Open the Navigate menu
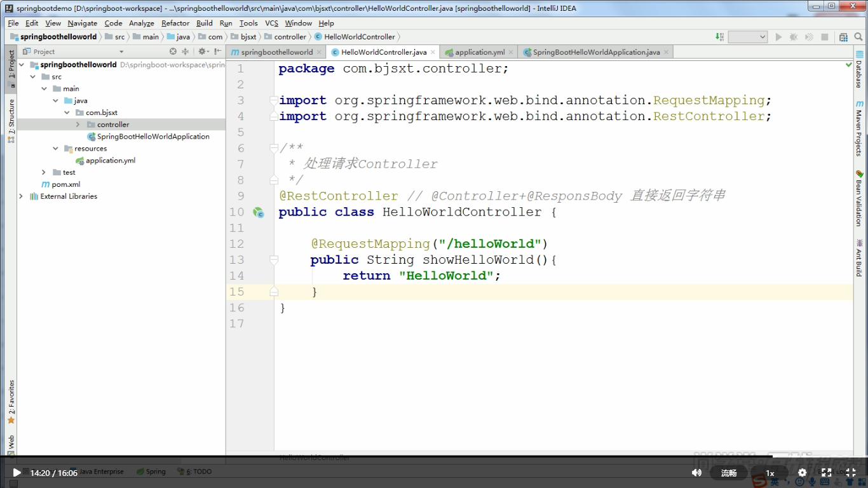The width and height of the screenshot is (868, 488). [83, 23]
